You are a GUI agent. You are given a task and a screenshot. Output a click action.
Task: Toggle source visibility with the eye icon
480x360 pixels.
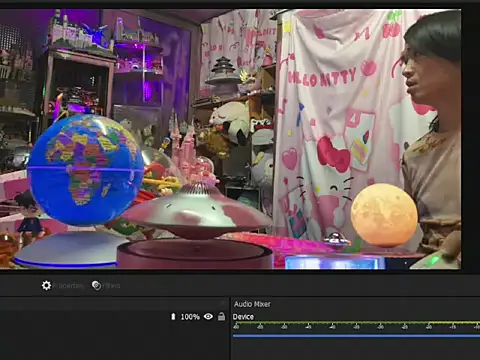pyautogui.click(x=208, y=316)
